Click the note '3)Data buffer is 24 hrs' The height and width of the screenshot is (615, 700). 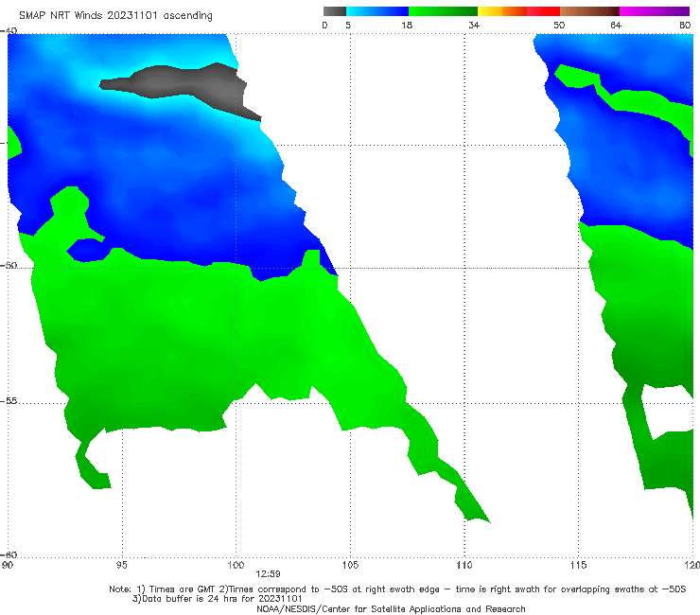[x=218, y=599]
